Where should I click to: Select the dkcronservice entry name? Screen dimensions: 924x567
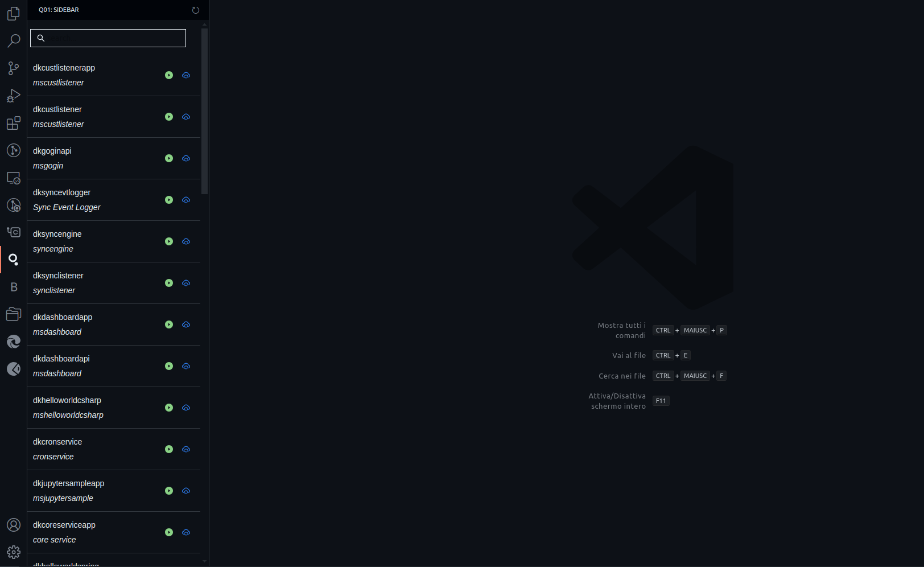click(x=57, y=442)
